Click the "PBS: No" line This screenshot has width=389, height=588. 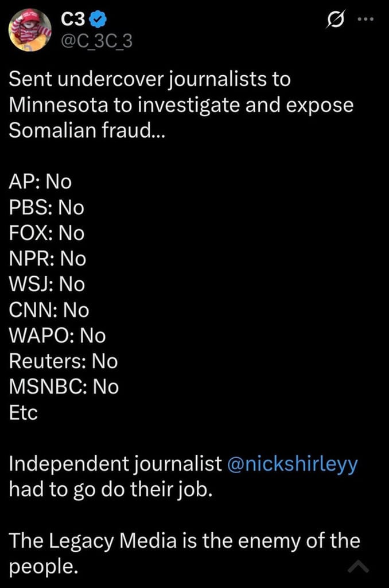[46, 207]
